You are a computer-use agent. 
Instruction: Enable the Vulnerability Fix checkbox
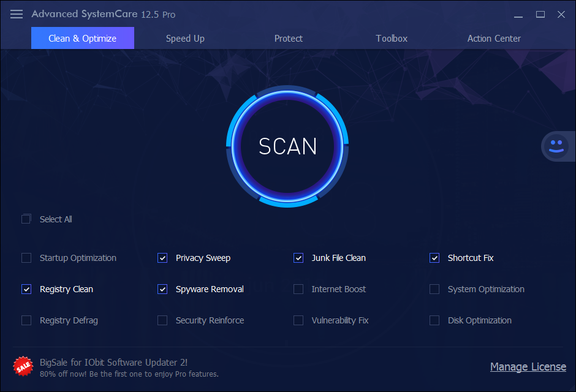coord(298,320)
